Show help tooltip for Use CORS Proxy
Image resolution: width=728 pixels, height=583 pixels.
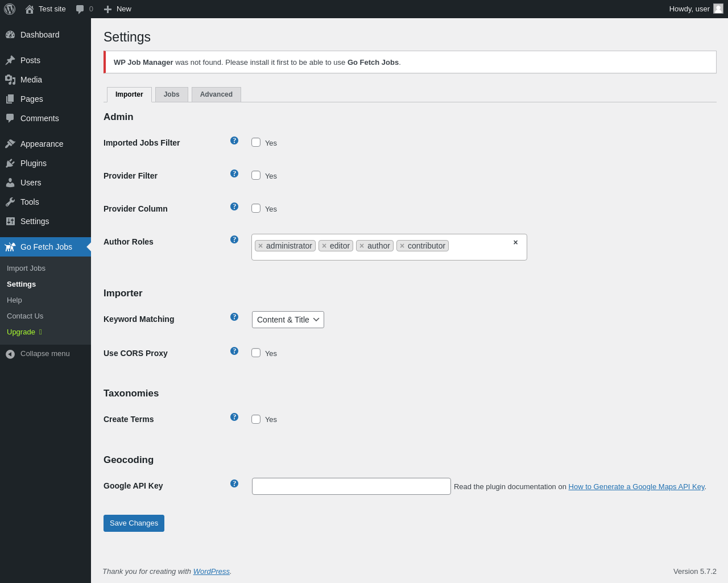234,351
